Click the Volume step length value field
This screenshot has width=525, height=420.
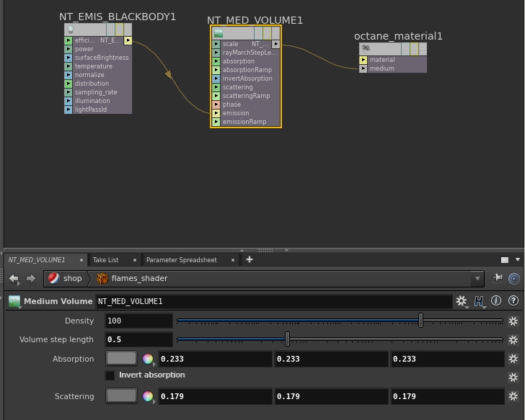(138, 339)
